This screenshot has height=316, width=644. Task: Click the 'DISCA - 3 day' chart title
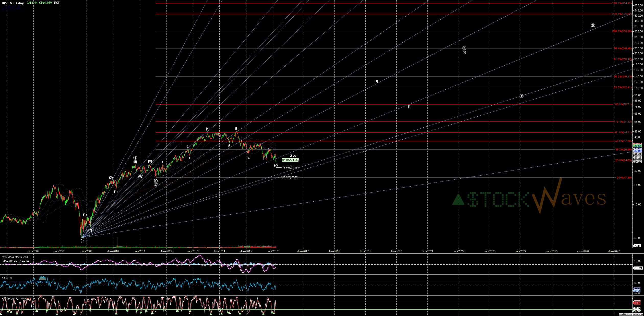[x=13, y=3]
